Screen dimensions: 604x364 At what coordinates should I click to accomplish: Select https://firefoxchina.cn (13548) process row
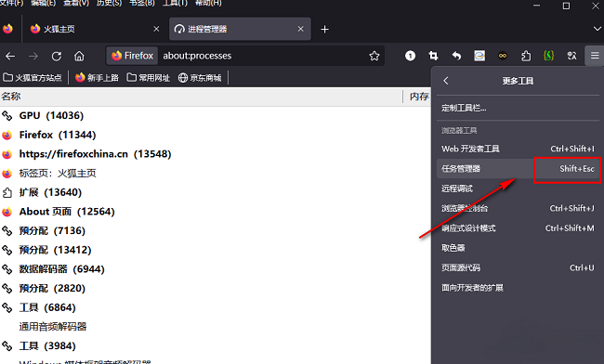(215, 154)
